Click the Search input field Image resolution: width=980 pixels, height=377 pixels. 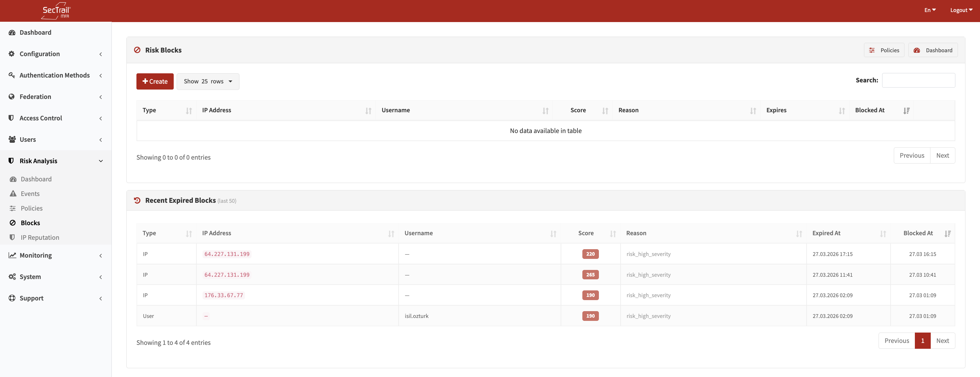click(918, 80)
